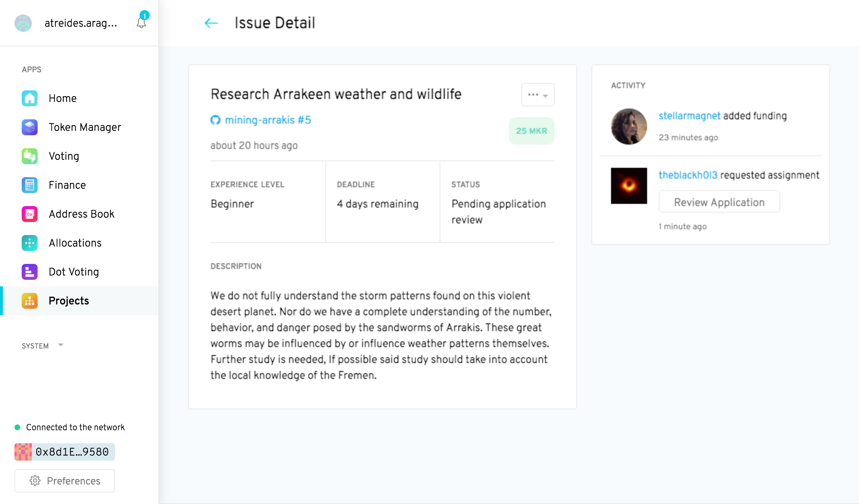Select the Dot Voting icon

29,272
